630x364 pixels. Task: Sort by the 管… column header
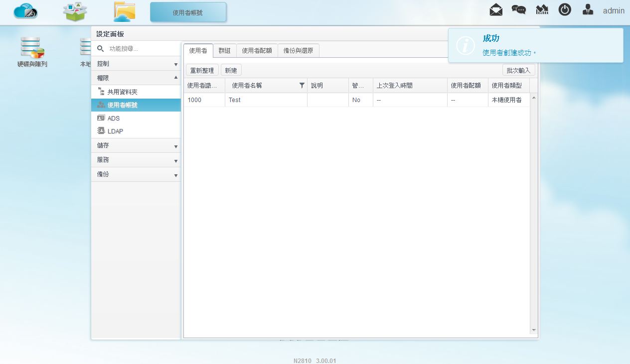click(x=361, y=86)
